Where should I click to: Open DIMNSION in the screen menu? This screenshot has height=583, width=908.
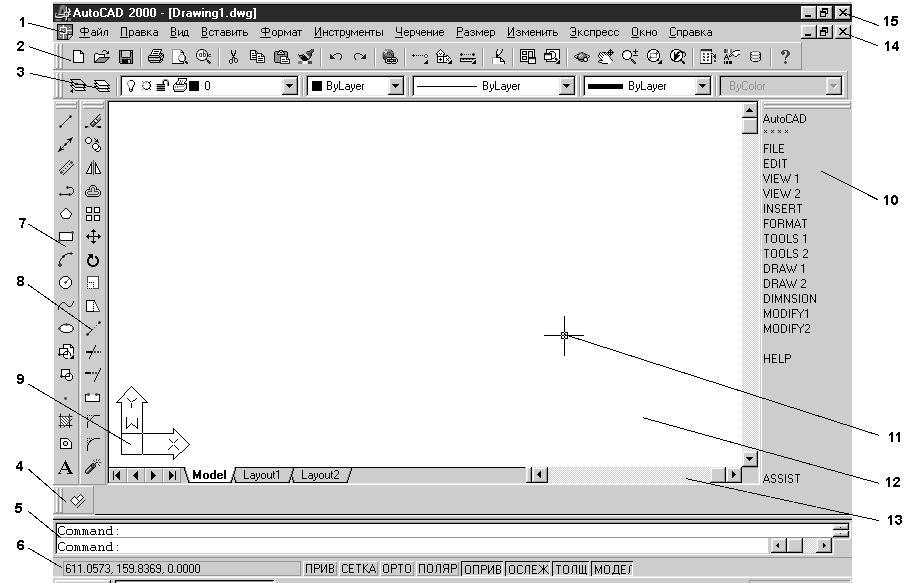point(790,299)
